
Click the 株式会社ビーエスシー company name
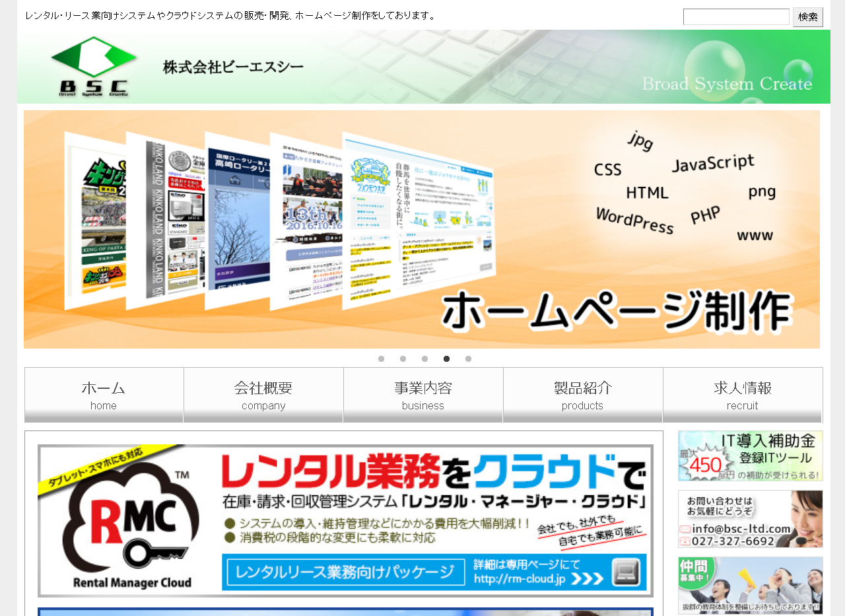click(234, 67)
